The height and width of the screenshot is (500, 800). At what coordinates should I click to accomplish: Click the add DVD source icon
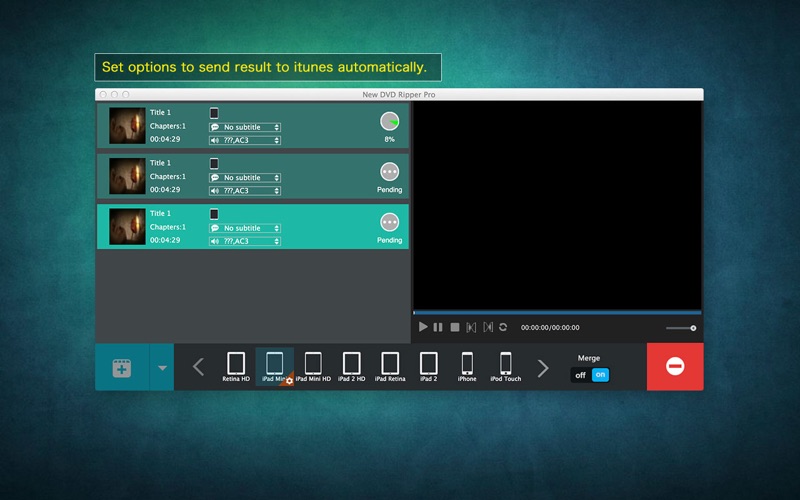[x=121, y=367]
